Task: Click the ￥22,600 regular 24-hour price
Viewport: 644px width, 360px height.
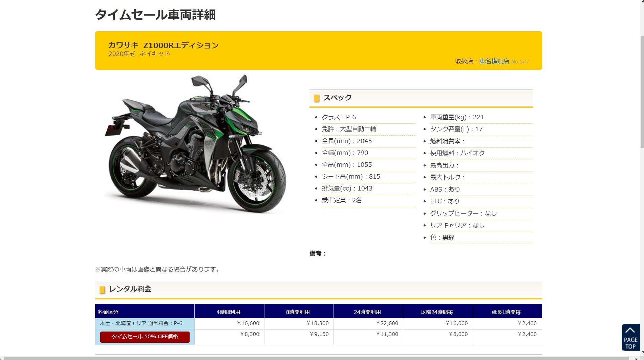Action: pos(387,323)
